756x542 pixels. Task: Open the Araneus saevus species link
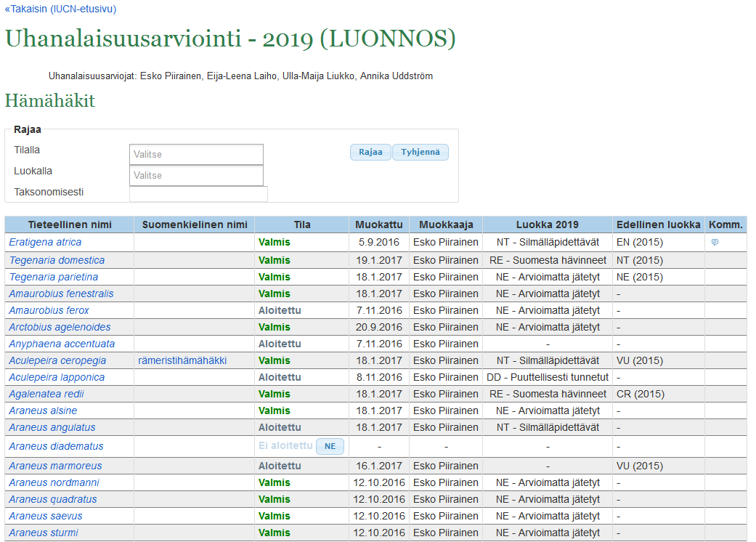46,516
